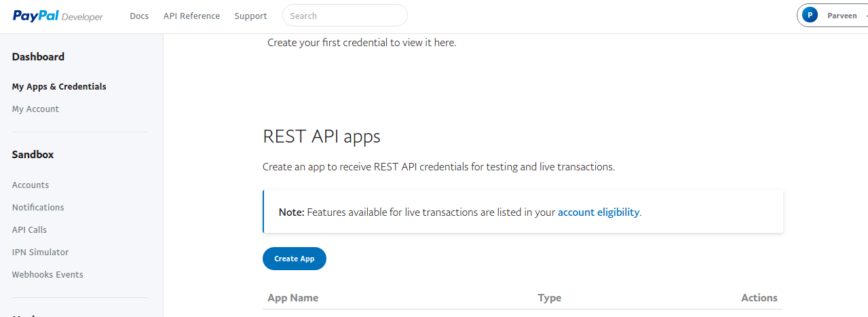Click the Actions column header
868x317 pixels.
pyautogui.click(x=759, y=297)
